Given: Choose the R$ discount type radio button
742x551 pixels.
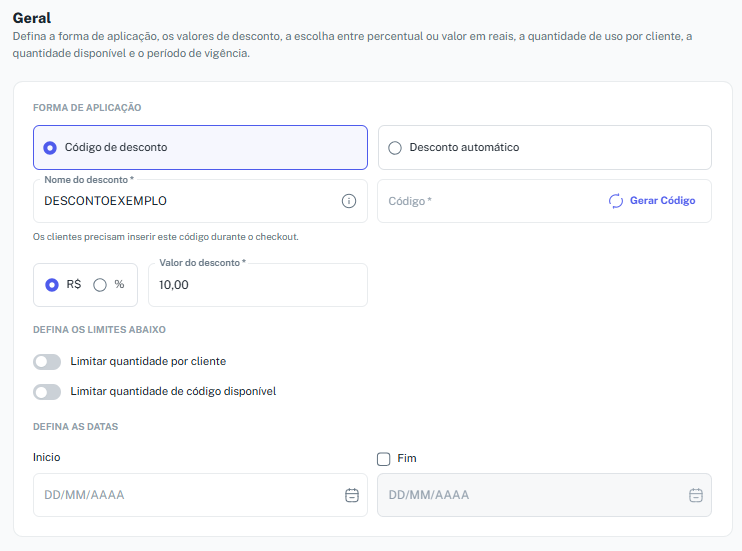Looking at the screenshot, I should click(52, 285).
